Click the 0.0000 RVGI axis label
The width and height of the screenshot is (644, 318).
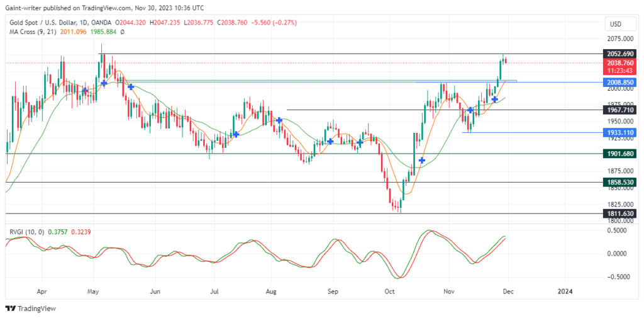pos(616,253)
